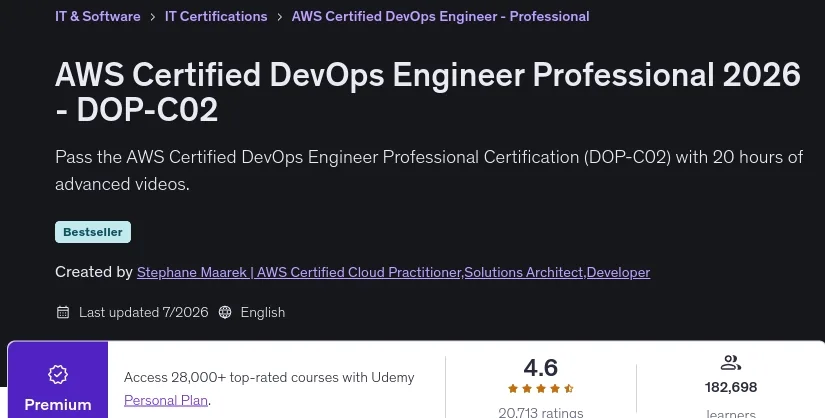Click the calendar icon beside Last updated

(63, 312)
